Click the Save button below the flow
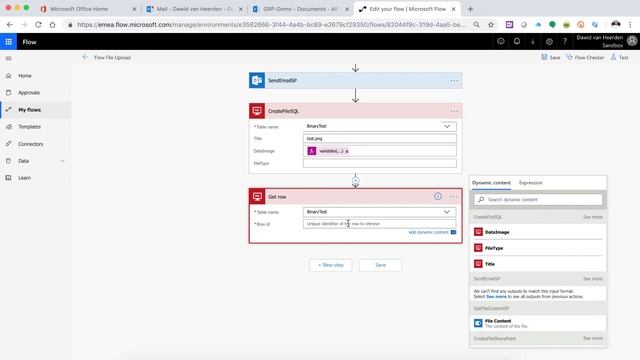Image resolution: width=640 pixels, height=360 pixels. tap(380, 265)
